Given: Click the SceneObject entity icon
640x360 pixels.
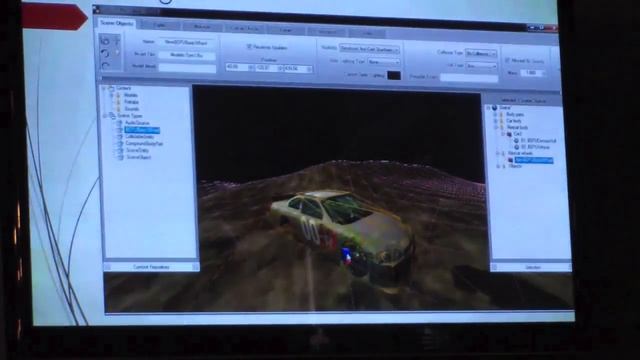Looking at the screenshot, I should click(x=120, y=157).
